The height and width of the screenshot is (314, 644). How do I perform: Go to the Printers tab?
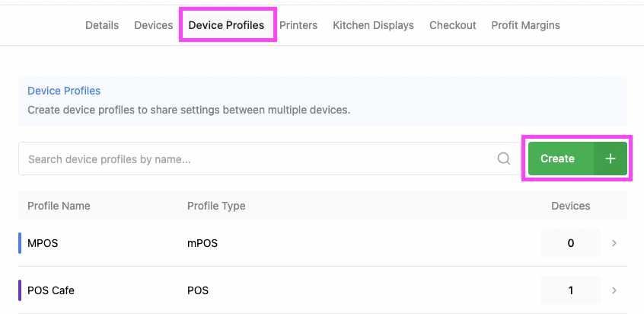tap(298, 25)
